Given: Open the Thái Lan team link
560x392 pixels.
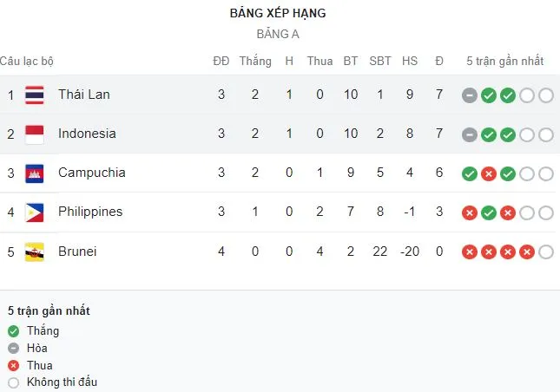Looking at the screenshot, I should pyautogui.click(x=83, y=95).
